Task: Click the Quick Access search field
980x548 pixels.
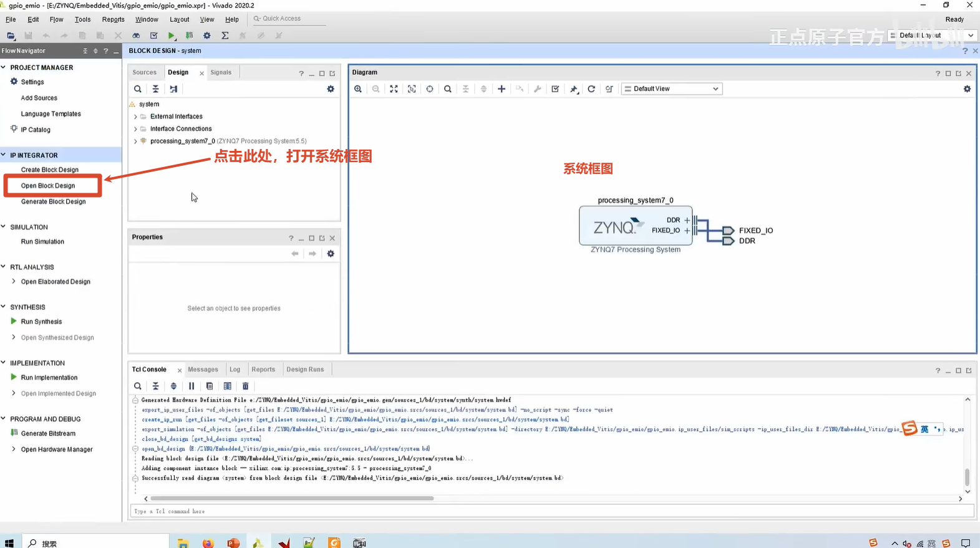Action: click(289, 19)
